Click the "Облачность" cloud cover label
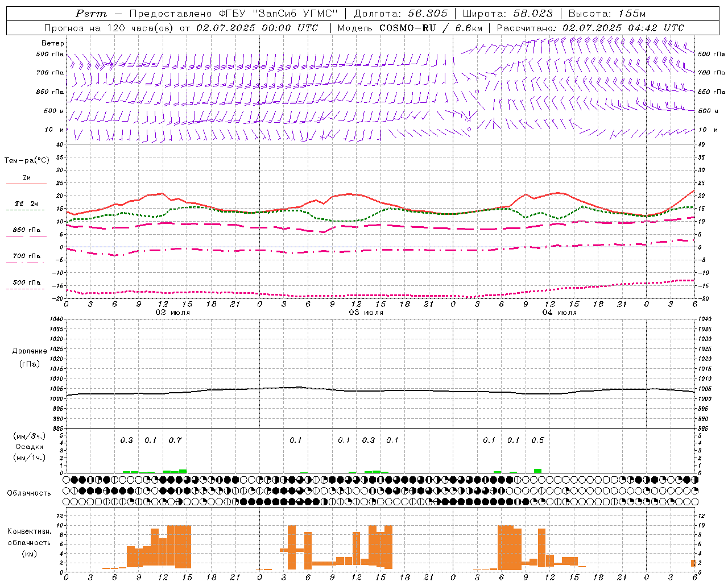728x582 pixels. pyautogui.click(x=29, y=493)
